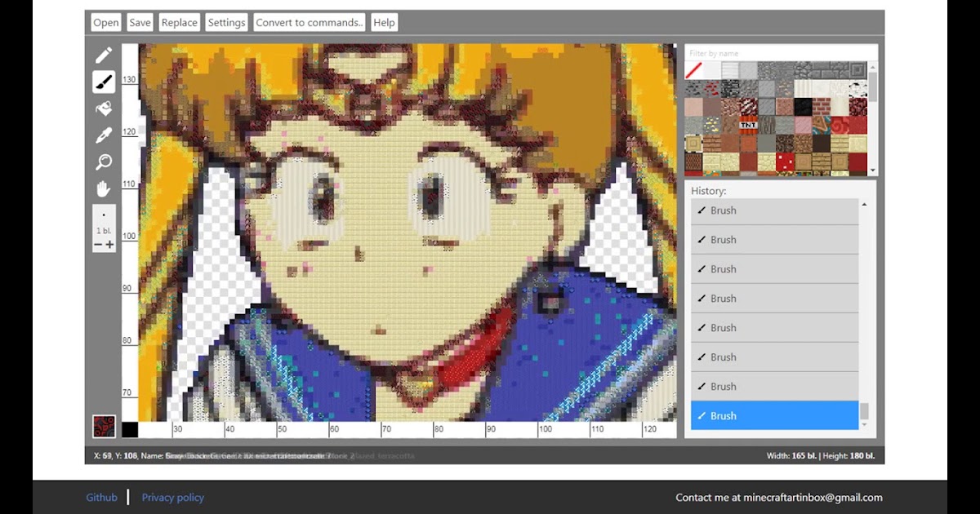Open the Help menu
This screenshot has width=980, height=514.
pyautogui.click(x=384, y=23)
